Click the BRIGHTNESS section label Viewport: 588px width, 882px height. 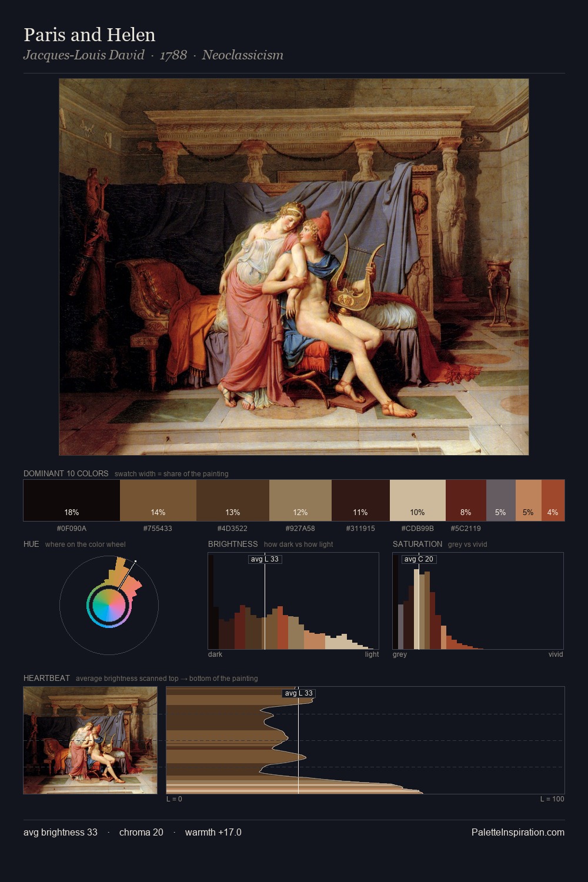(x=233, y=544)
